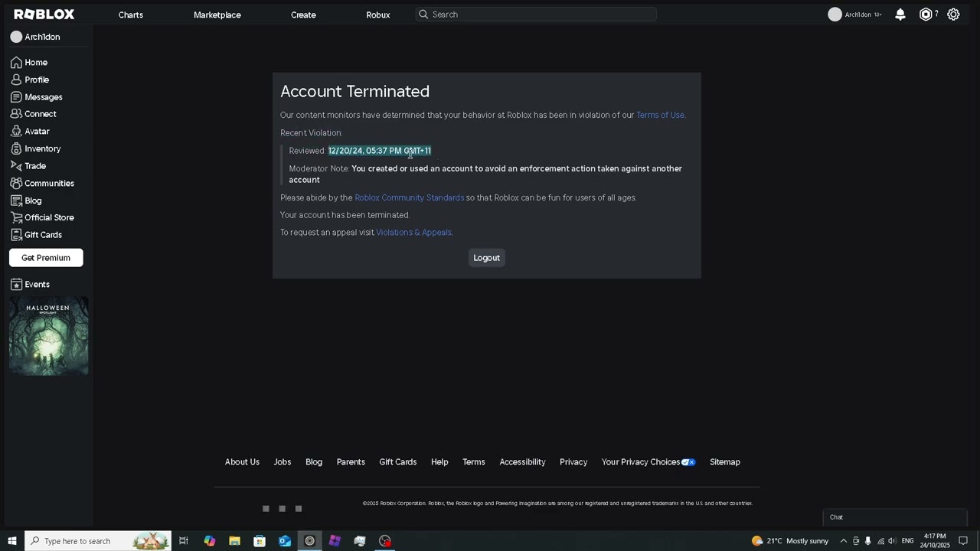Viewport: 980px width, 551px height.
Task: Open Communities in the sidebar
Action: pyautogui.click(x=42, y=184)
